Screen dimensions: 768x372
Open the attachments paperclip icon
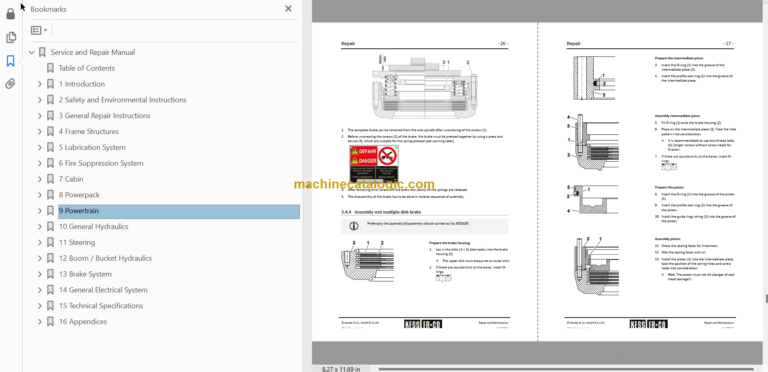point(10,84)
